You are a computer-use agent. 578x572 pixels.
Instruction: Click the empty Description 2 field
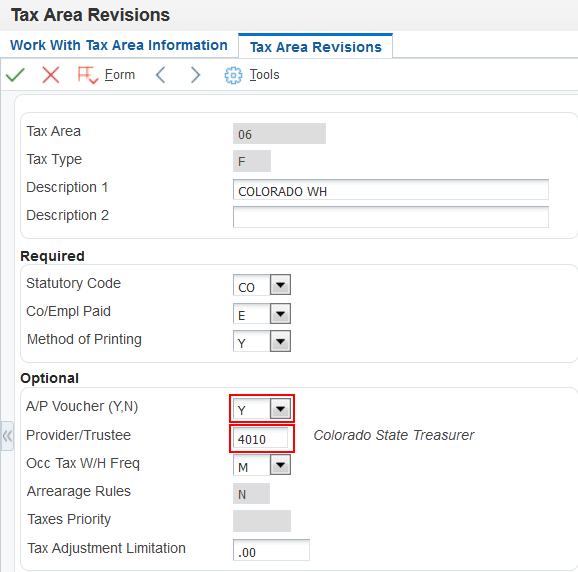(x=391, y=217)
